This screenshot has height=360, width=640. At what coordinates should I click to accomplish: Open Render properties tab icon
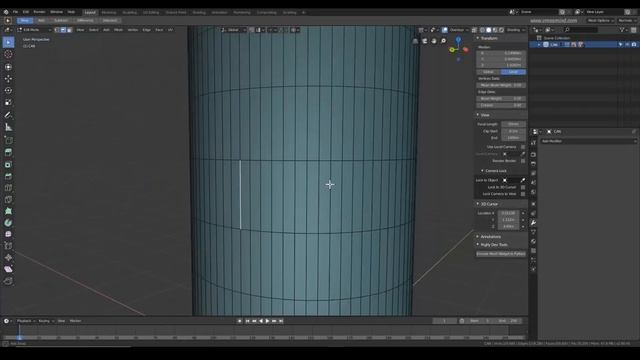pos(533,155)
